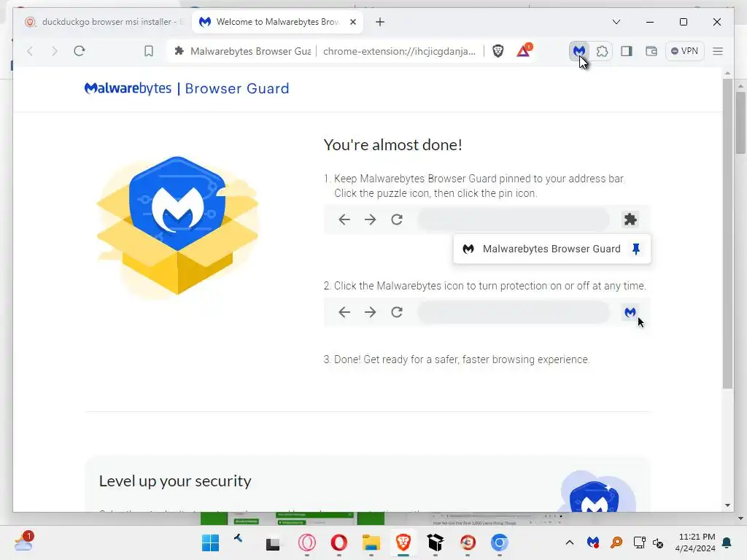Open the Brave Wallet icon
This screenshot has height=560, width=747.
pyautogui.click(x=651, y=51)
